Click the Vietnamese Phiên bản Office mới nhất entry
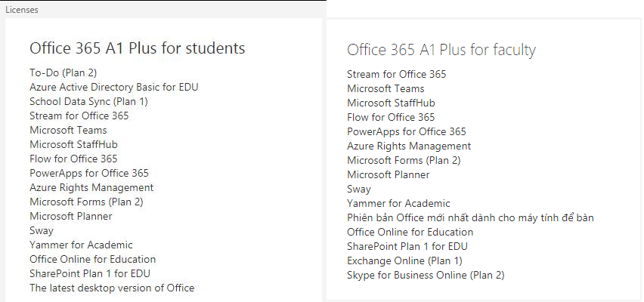Image resolution: width=644 pixels, height=302 pixels. pyautogui.click(x=470, y=217)
